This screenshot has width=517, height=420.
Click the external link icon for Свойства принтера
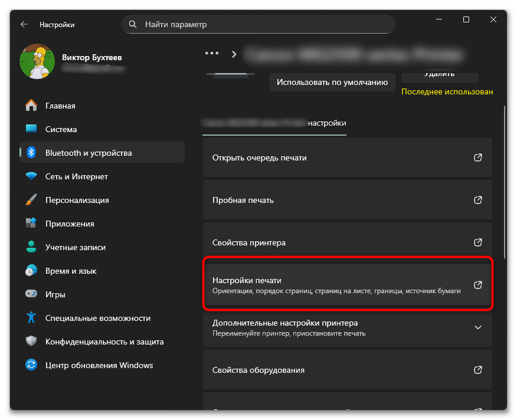(x=477, y=242)
